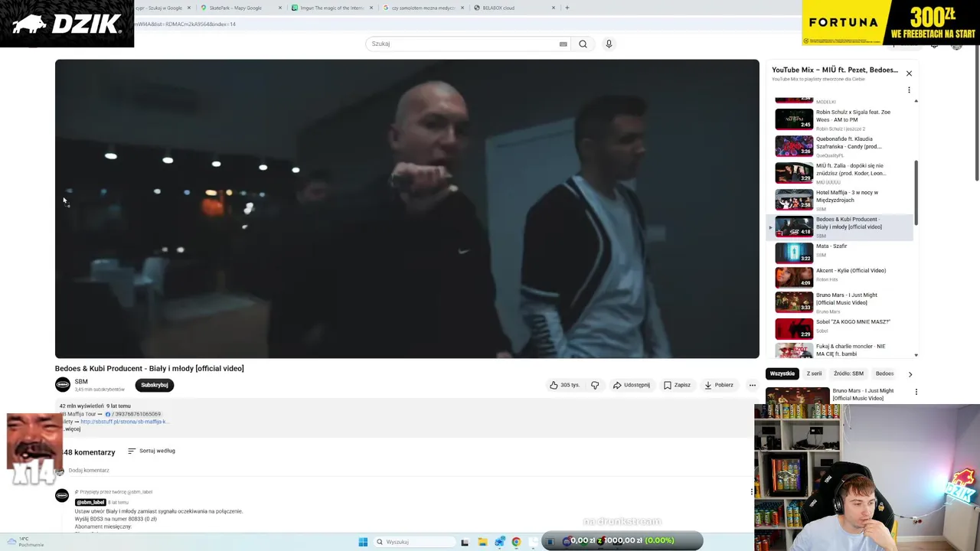Click the playlist panel scrollbar
This screenshot has width=980, height=551.
pyautogui.click(x=916, y=193)
